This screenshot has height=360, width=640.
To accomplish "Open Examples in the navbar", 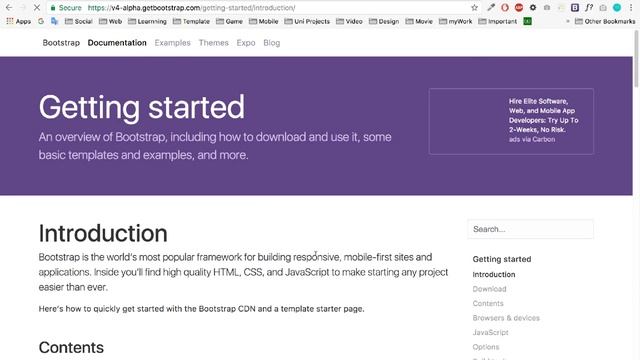I will [x=173, y=43].
